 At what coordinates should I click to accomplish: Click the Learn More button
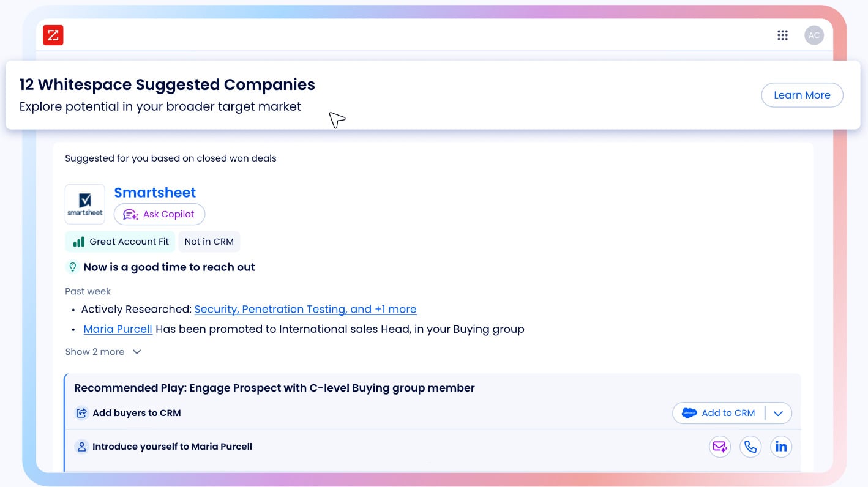(802, 95)
